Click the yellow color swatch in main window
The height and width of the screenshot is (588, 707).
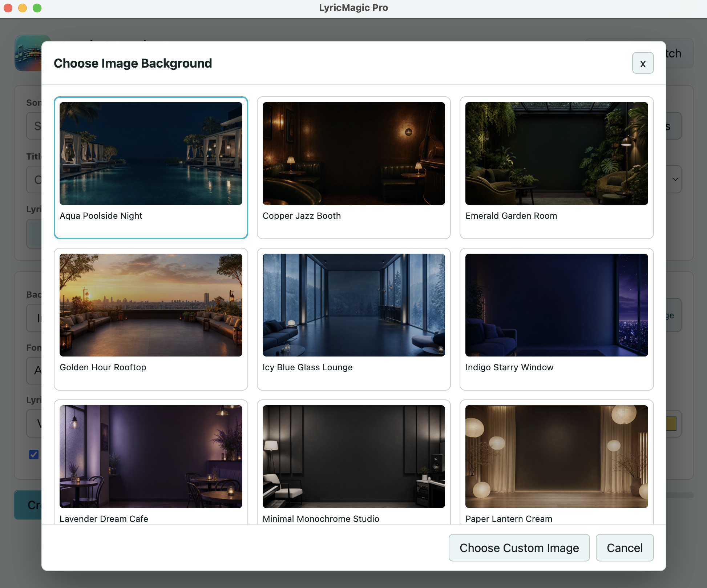[x=671, y=424]
